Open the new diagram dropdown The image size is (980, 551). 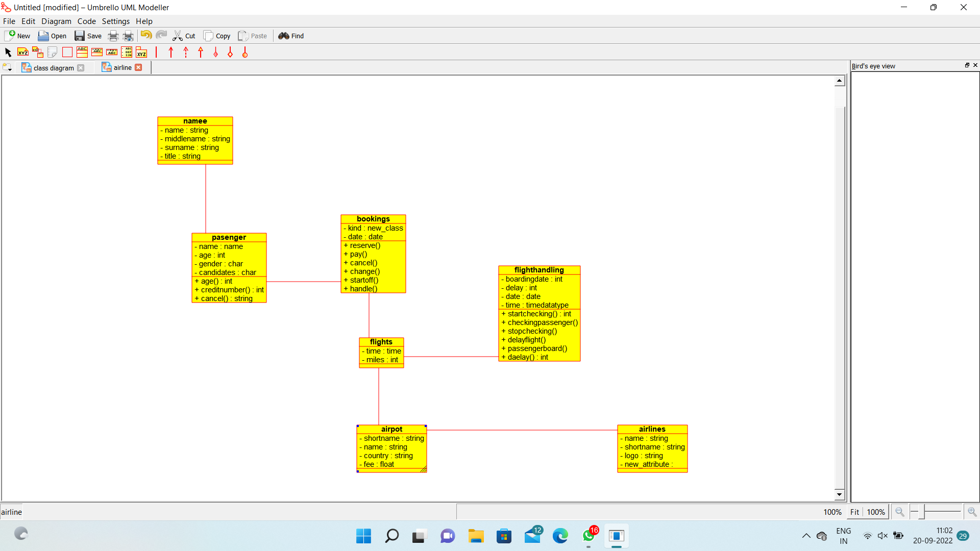coord(7,67)
